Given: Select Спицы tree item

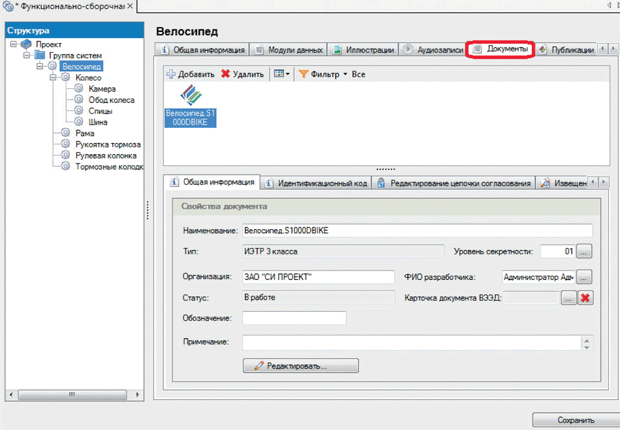Looking at the screenshot, I should pyautogui.click(x=100, y=111).
